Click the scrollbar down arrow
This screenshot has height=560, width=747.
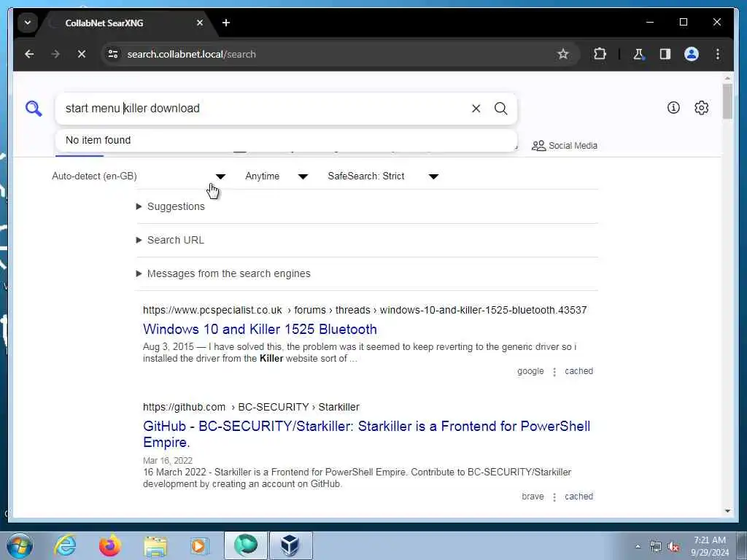point(727,511)
